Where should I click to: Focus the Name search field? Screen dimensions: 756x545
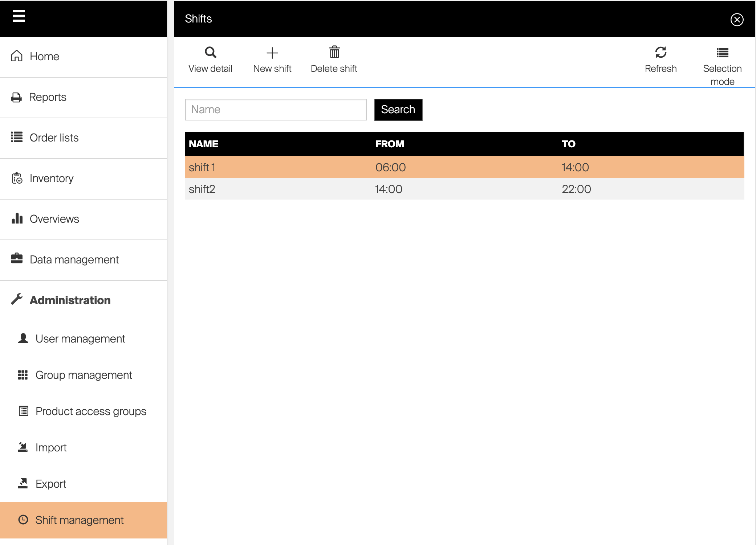tap(276, 110)
